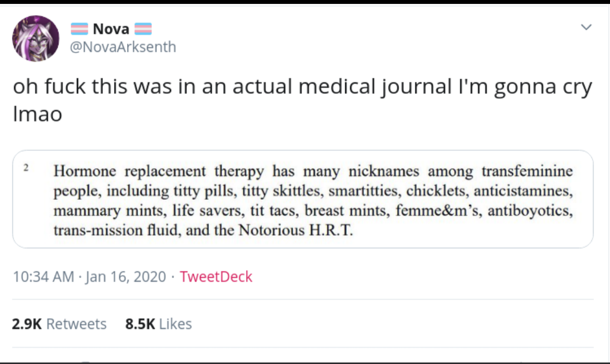Open the TweetDeck source link
The height and width of the screenshot is (364, 610).
tap(216, 277)
